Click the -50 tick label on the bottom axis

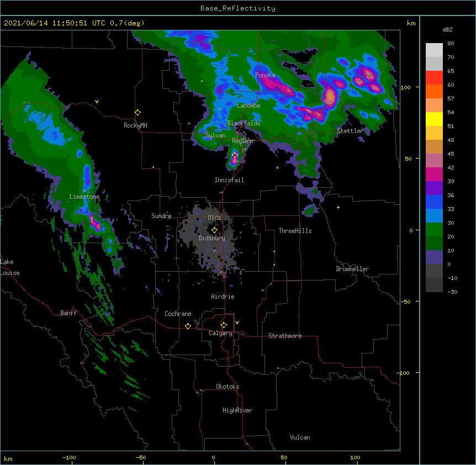click(141, 457)
